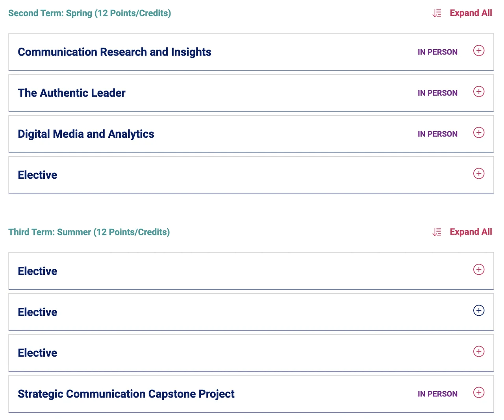This screenshot has width=504, height=420.
Task: Click IN PERSON label on The Authentic Leader
Action: point(437,93)
